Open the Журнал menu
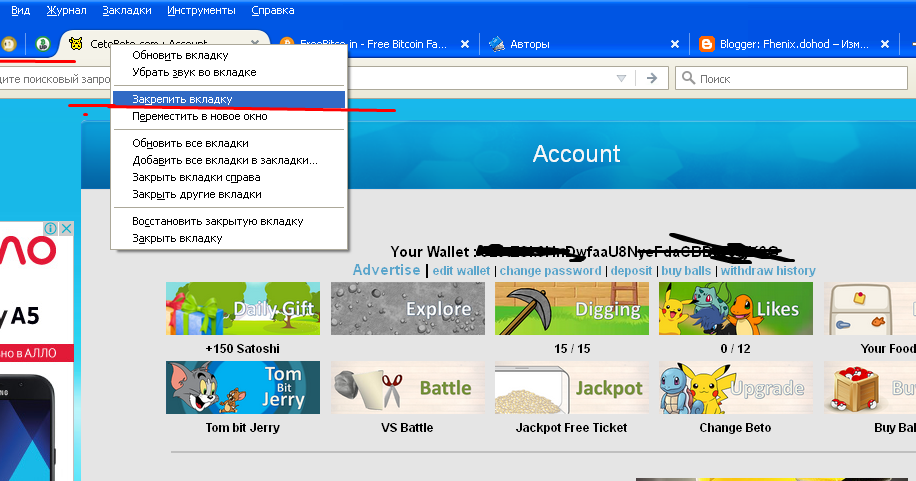Screen dimensions: 916x481 pyautogui.click(x=67, y=11)
